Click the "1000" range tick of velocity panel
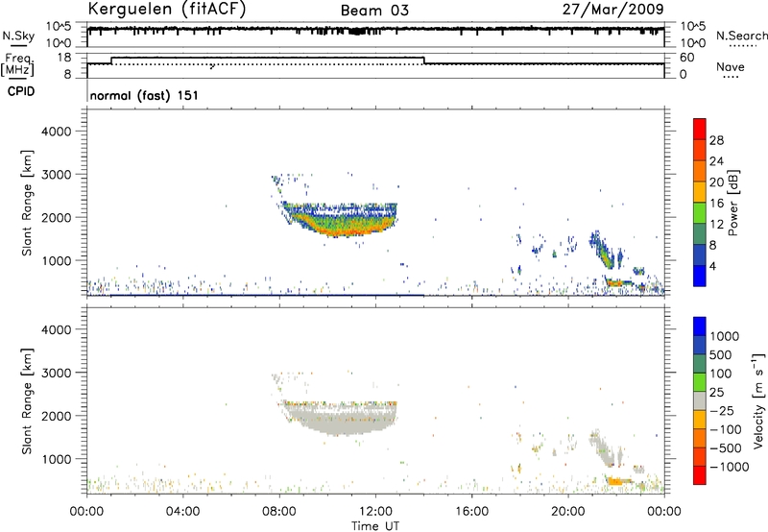This screenshot has height=532, width=768. [56, 459]
